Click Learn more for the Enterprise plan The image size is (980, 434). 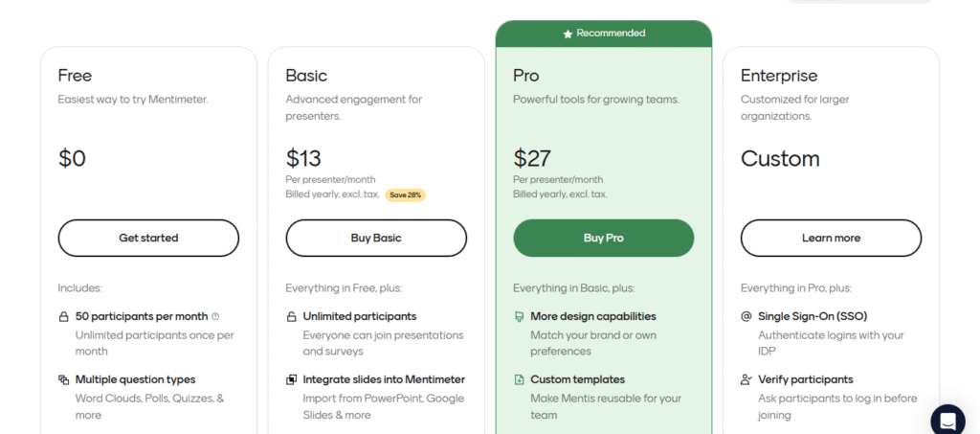click(832, 238)
